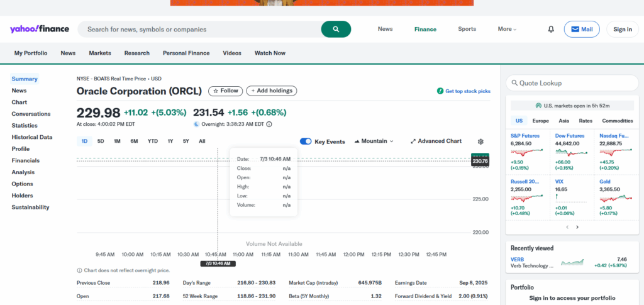The image size is (644, 305).
Task: Click Get top stock picks link
Action: point(464,91)
